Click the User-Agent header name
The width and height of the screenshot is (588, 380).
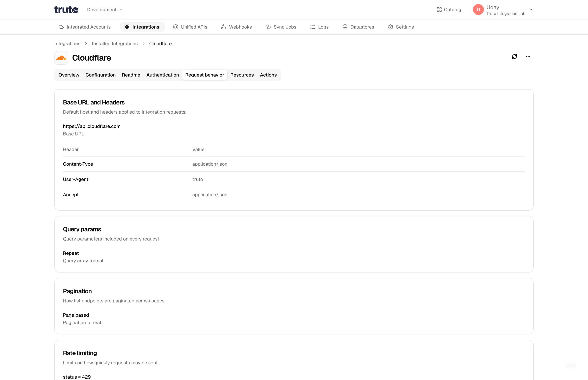point(76,179)
